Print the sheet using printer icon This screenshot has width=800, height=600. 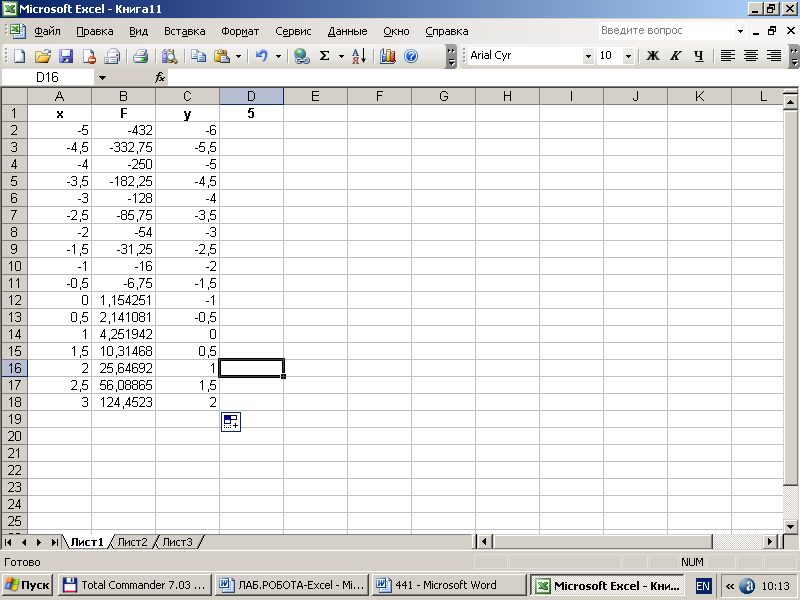(x=140, y=56)
